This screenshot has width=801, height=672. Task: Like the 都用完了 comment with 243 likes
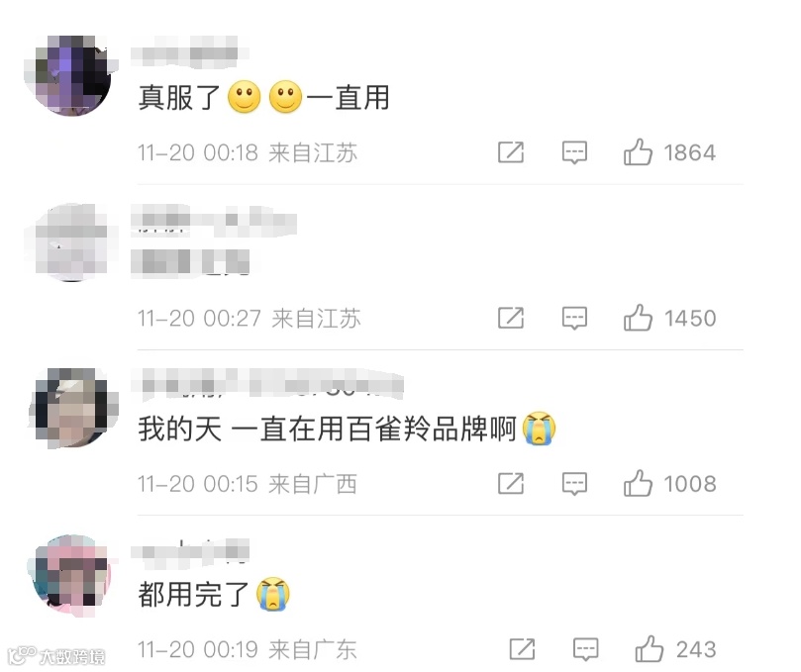[x=650, y=649]
